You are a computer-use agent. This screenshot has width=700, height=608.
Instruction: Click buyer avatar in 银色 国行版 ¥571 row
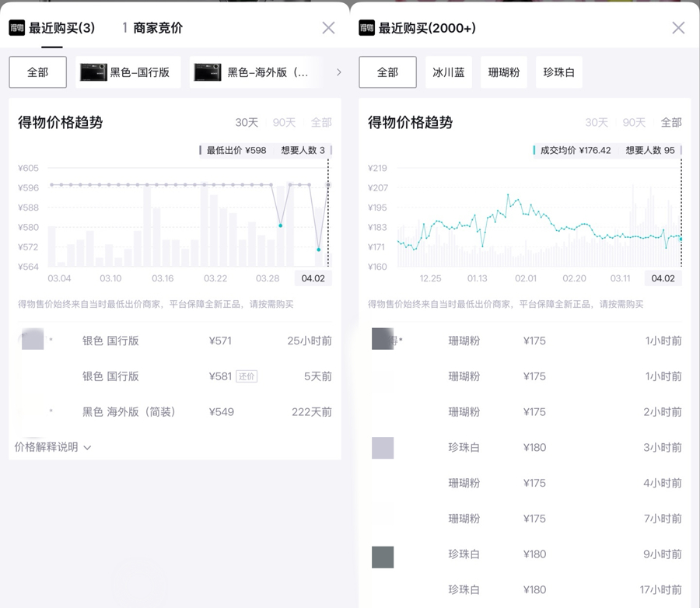pyautogui.click(x=33, y=340)
